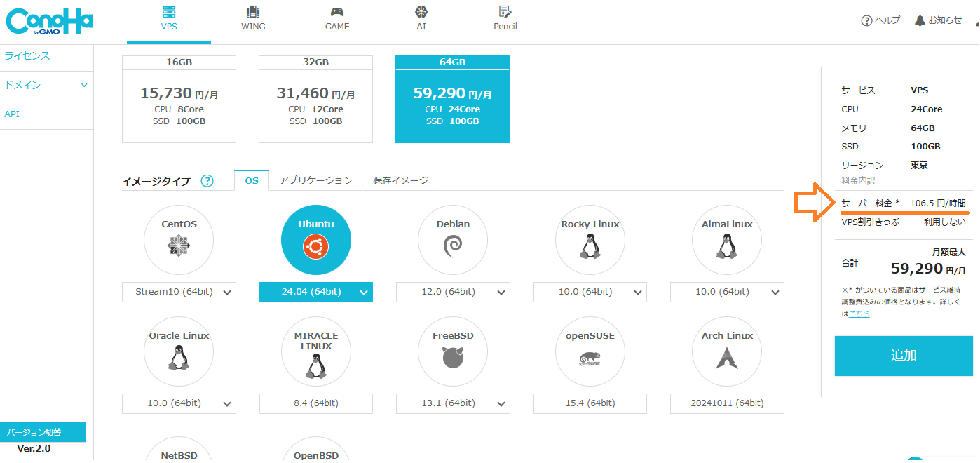Image resolution: width=980 pixels, height=463 pixels.
Task: Click the サーバー料金 106.5 円/時間 value
Action: tap(937, 203)
